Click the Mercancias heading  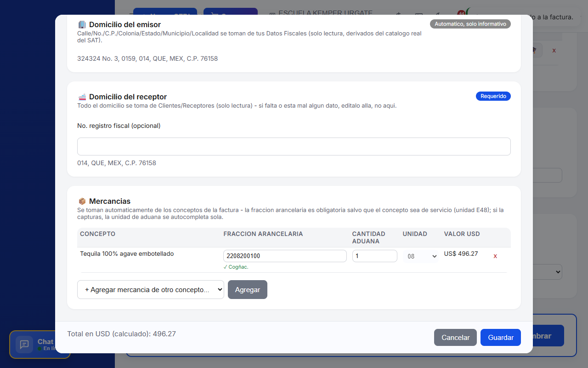(x=110, y=201)
